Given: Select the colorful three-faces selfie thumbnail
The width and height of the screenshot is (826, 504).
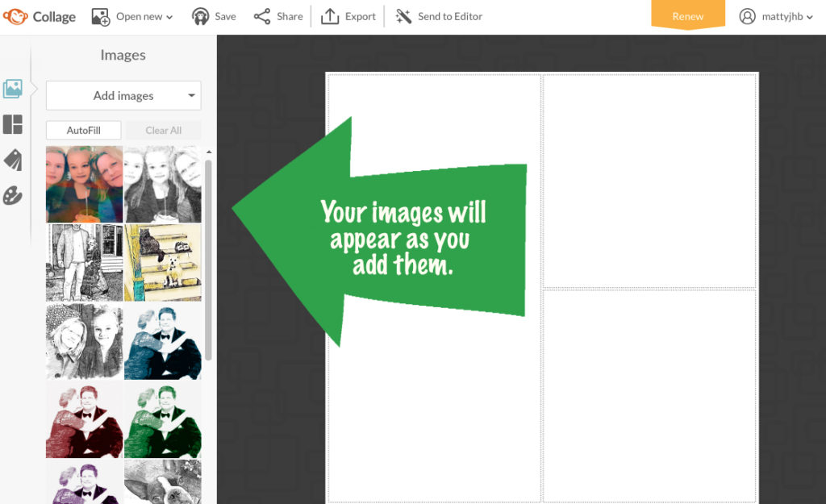Looking at the screenshot, I should point(84,185).
